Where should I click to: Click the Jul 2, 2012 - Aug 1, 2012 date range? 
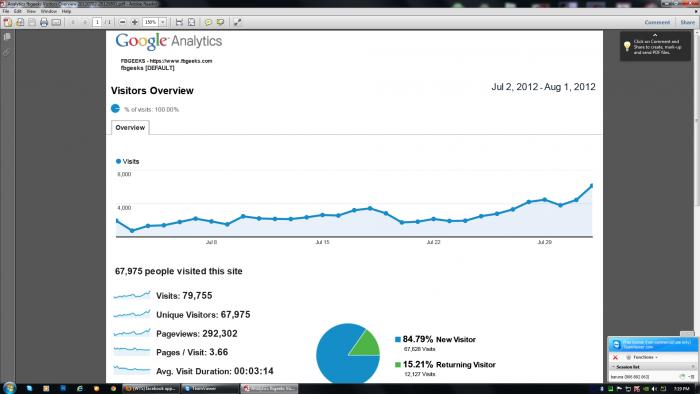click(543, 87)
